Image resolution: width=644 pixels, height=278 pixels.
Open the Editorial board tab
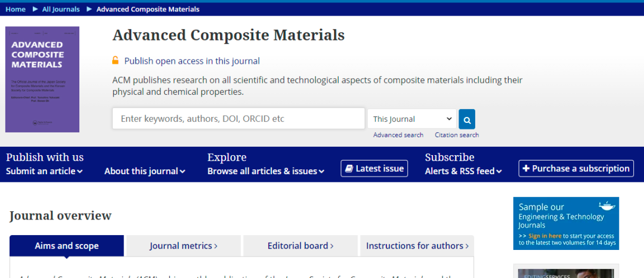(301, 246)
